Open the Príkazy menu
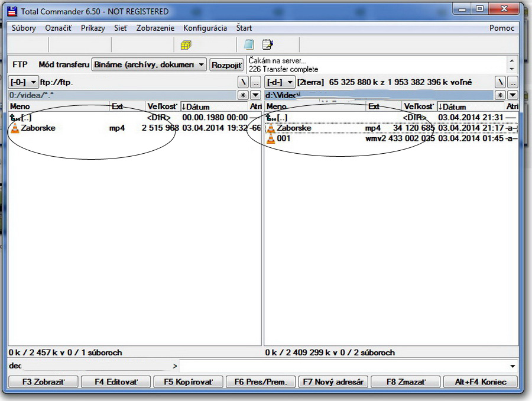532x401 pixels. coord(93,28)
